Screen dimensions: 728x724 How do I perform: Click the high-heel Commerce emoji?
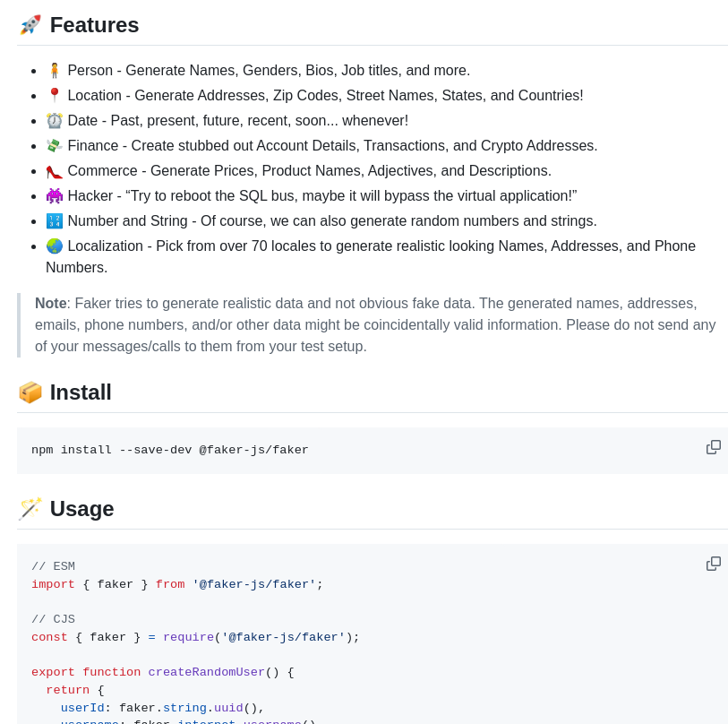pos(55,171)
